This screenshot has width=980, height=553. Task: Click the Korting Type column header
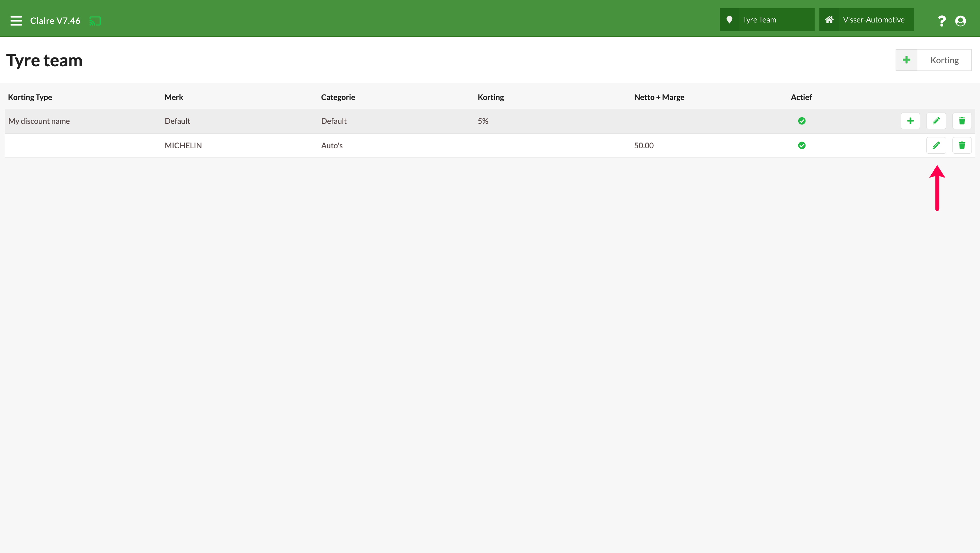(30, 97)
